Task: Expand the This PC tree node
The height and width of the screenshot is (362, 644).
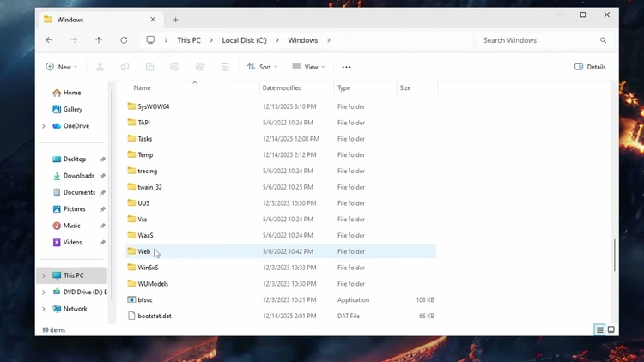Action: [x=44, y=275]
